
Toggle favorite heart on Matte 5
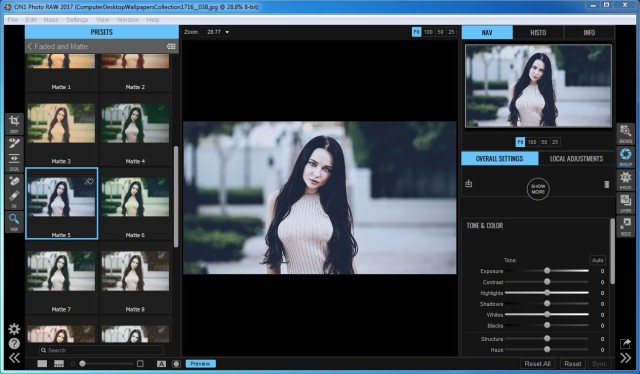pyautogui.click(x=90, y=181)
